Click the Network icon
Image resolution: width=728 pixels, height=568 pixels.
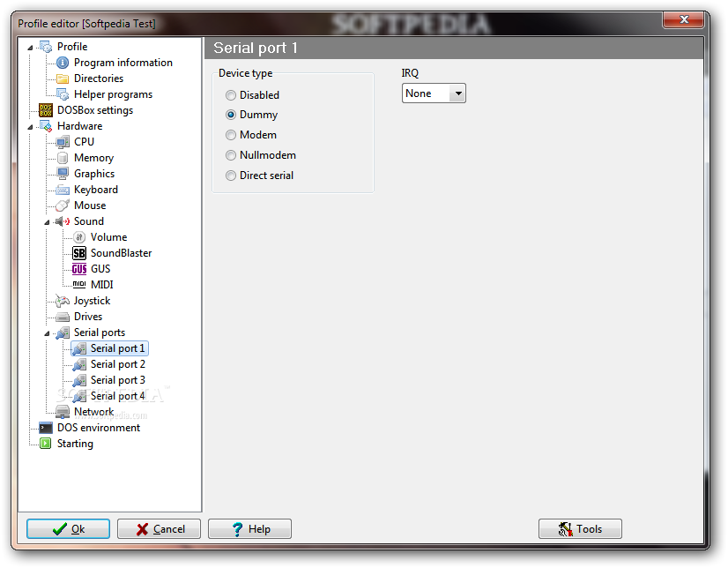(63, 412)
